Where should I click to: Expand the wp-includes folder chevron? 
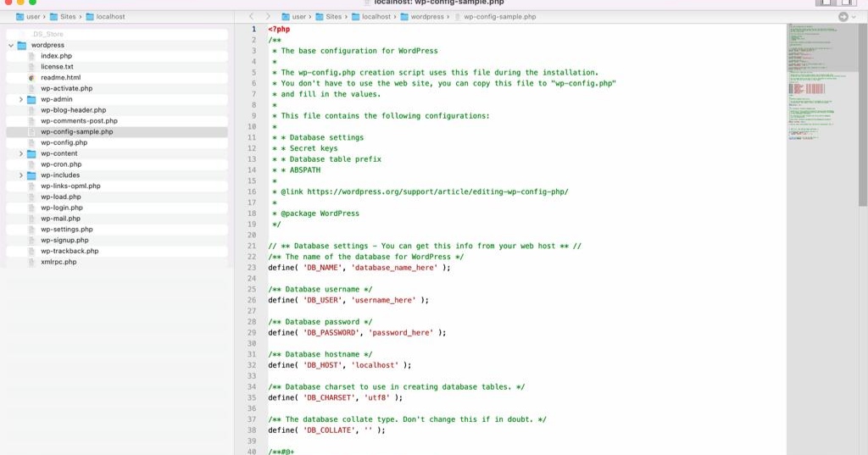[x=21, y=175]
